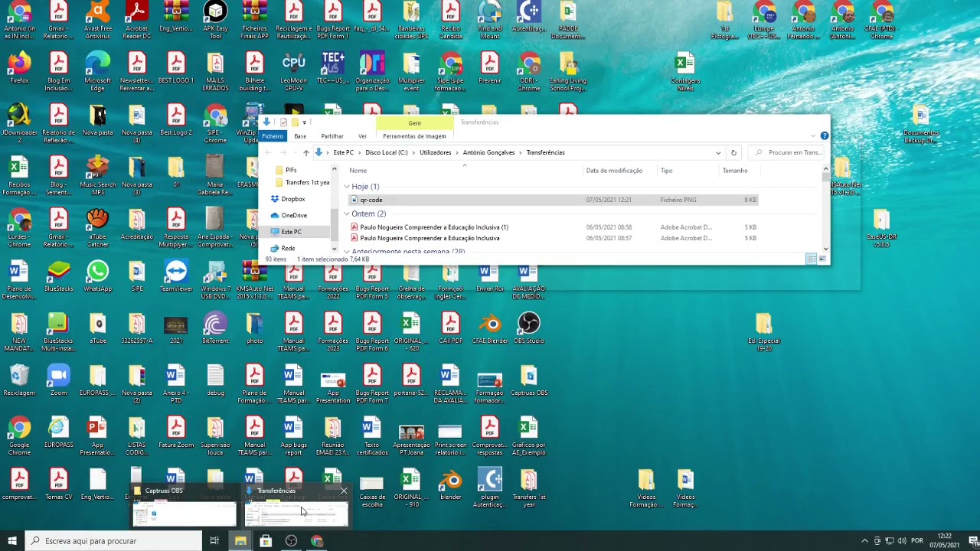Select the Contagens Níveis Excel file
Image resolution: width=980 pixels, height=551 pixels.
click(x=684, y=71)
